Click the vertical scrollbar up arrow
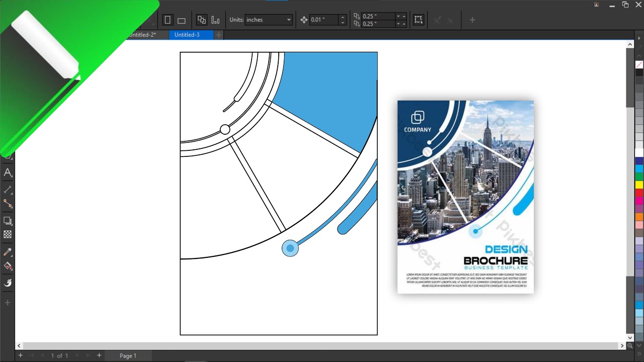This screenshot has width=644, height=362. pos(630,44)
